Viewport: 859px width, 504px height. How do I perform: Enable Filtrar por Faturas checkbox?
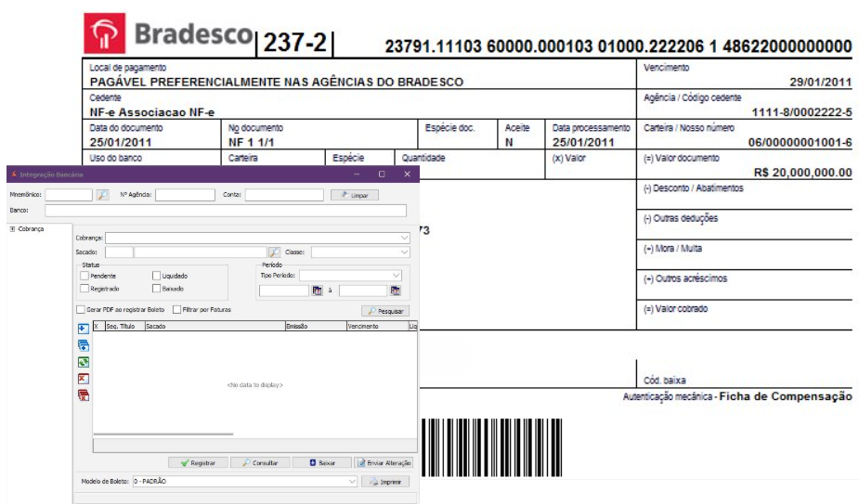click(176, 309)
